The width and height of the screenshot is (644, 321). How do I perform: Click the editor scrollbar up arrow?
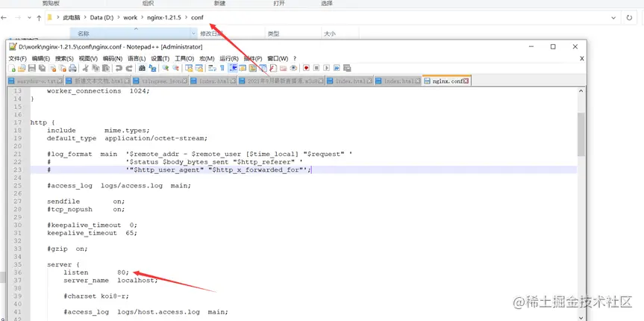point(581,91)
